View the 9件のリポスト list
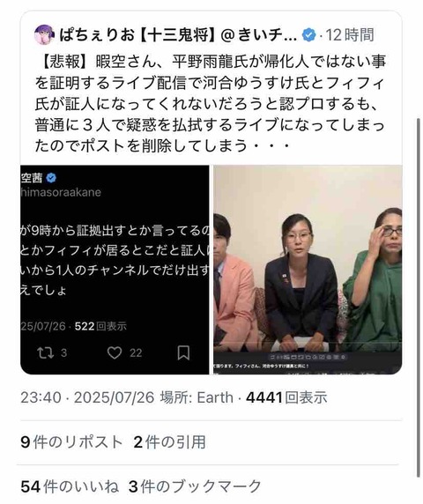Viewport: 423px width, 504px height. (71, 442)
